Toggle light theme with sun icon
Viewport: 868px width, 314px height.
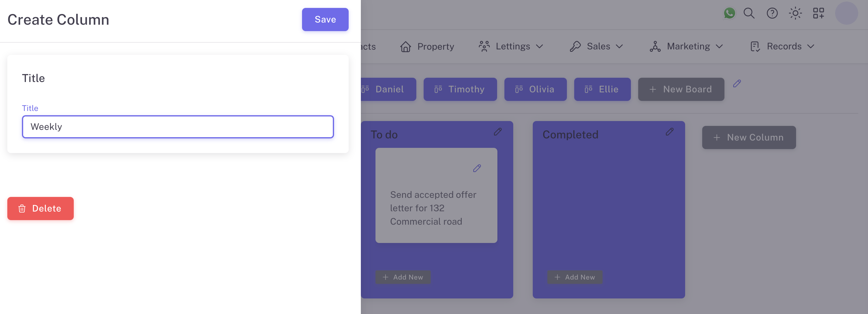[x=795, y=13]
